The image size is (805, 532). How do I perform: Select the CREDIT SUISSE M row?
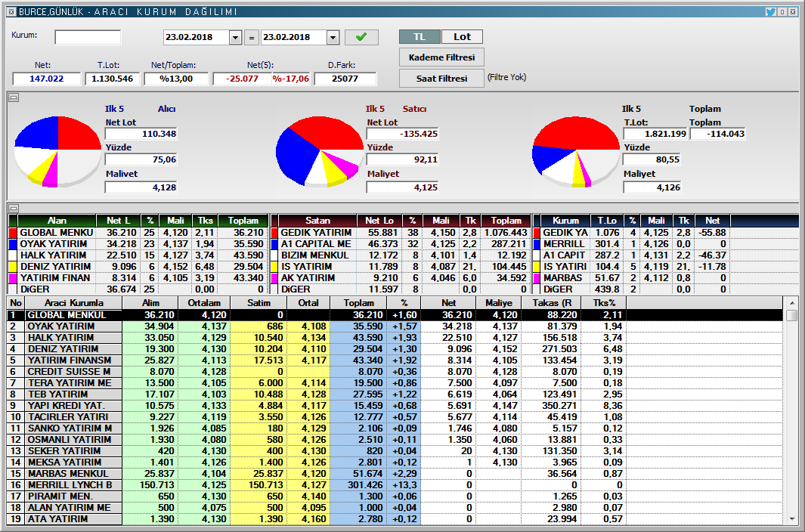pyautogui.click(x=395, y=371)
